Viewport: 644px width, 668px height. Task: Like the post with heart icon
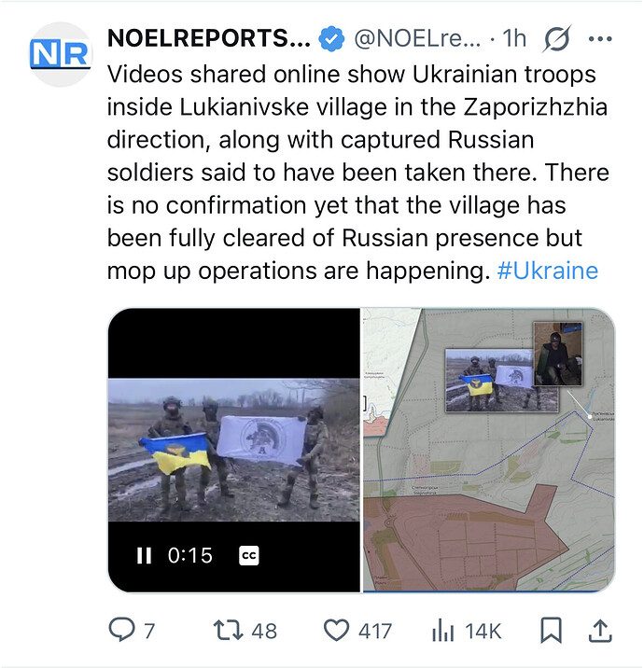336,632
